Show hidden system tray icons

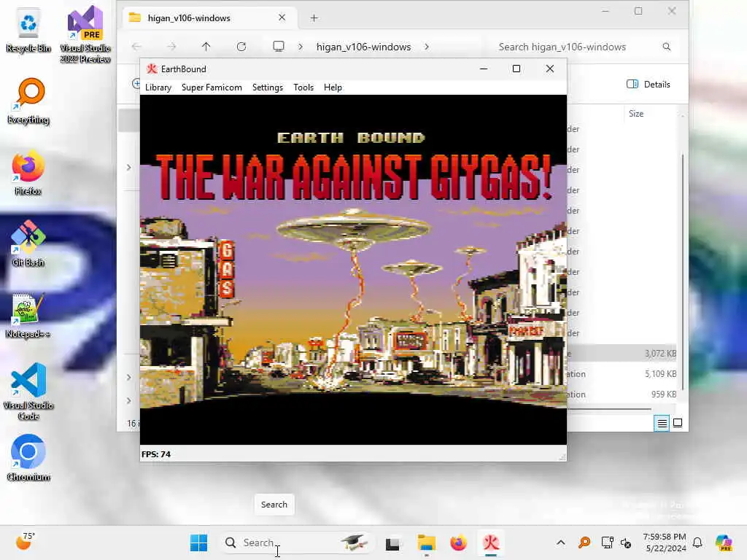click(x=561, y=542)
